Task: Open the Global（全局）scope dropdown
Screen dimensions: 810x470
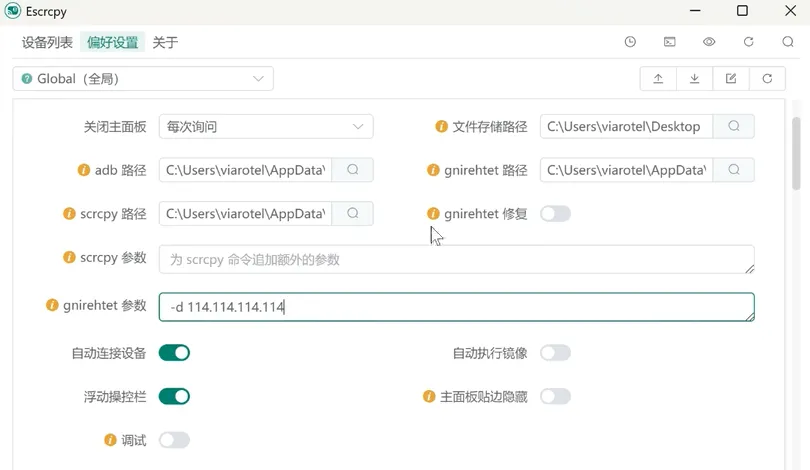Action: coord(143,79)
